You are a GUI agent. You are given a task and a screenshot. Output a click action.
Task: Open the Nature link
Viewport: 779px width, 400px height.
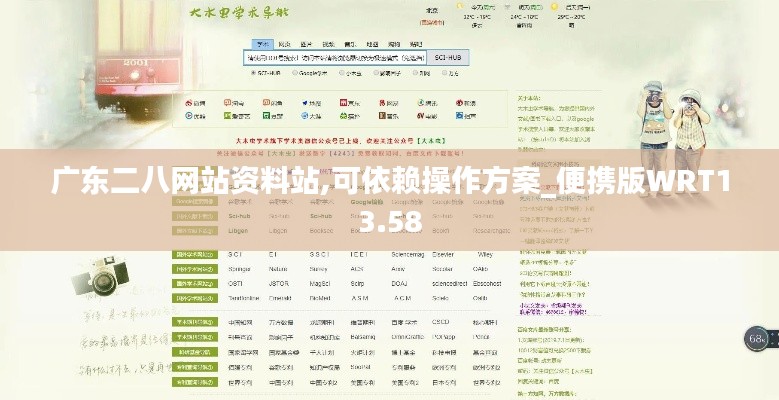coord(278,269)
